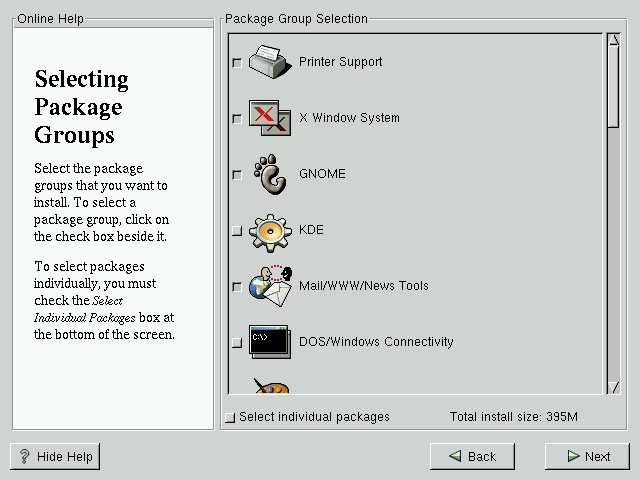Enable the DOS/Windows Connectivity checkbox
The height and width of the screenshot is (480, 640).
[x=237, y=343]
